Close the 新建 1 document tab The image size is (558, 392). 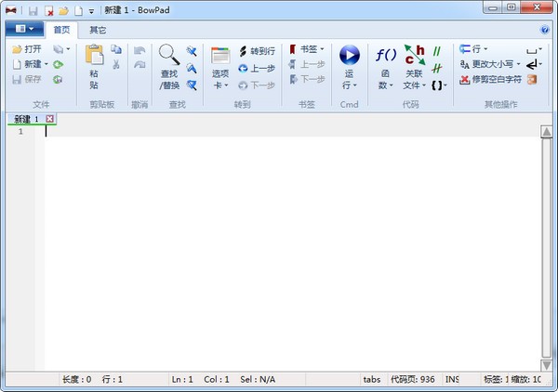pos(49,118)
